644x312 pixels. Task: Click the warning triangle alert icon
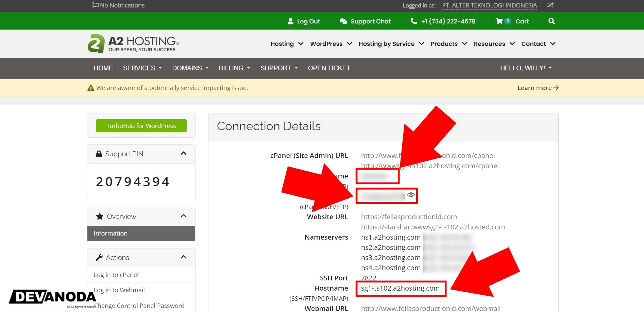(91, 88)
